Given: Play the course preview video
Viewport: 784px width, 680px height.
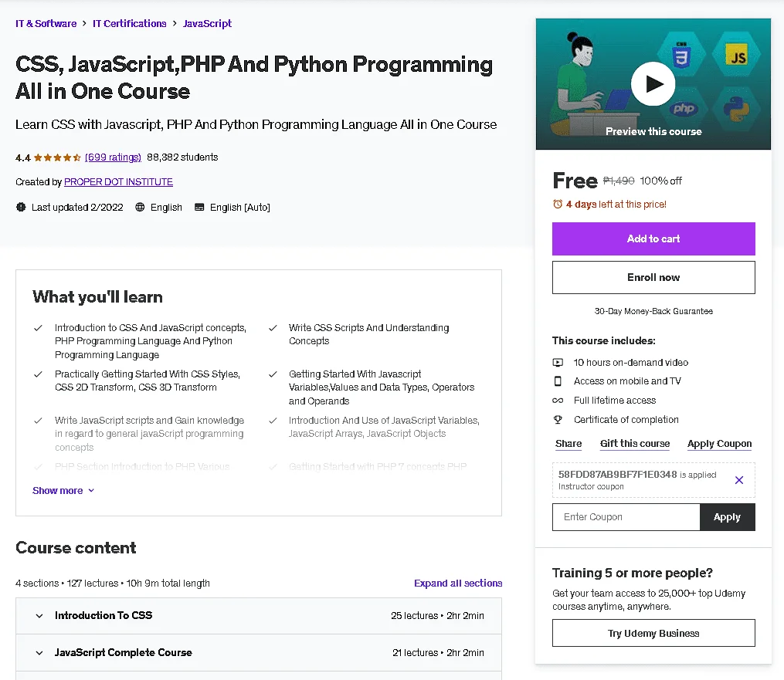Looking at the screenshot, I should (x=653, y=83).
